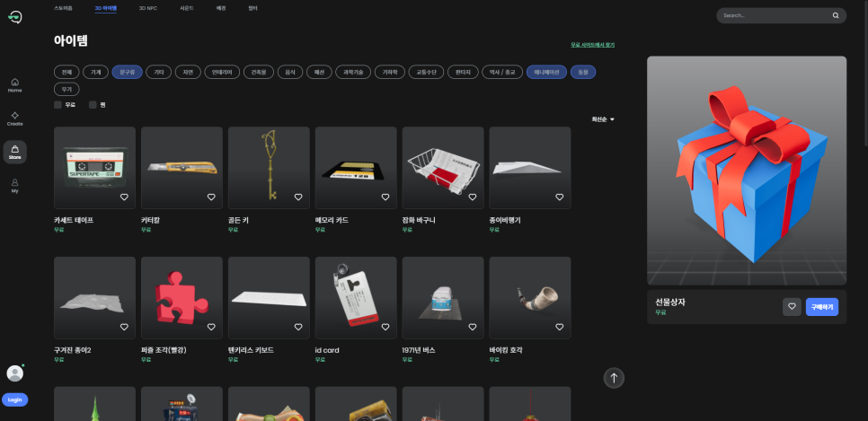Click the 텐키리스 키보드 item title
Image resolution: width=868 pixels, height=421 pixels.
251,350
